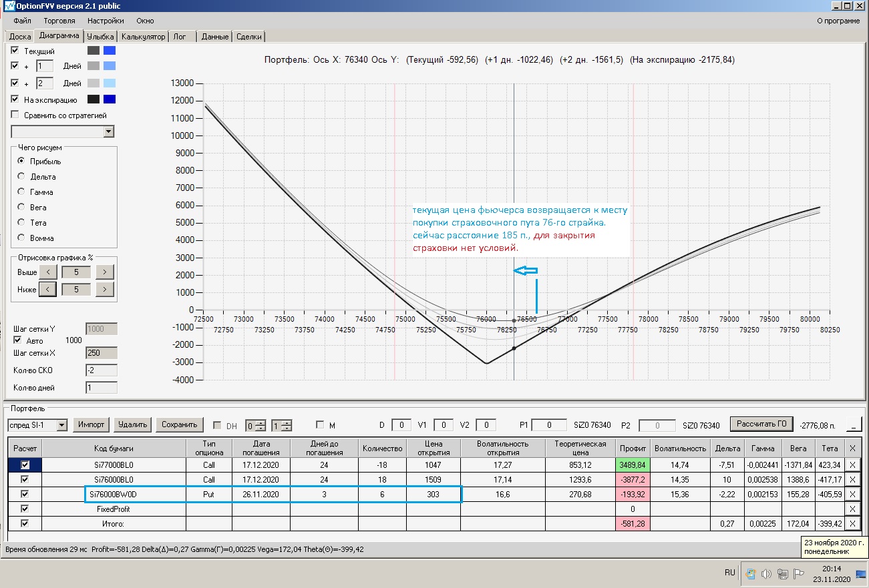This screenshot has height=588, width=869.
Task: Open the О программе menu
Action: 838,21
